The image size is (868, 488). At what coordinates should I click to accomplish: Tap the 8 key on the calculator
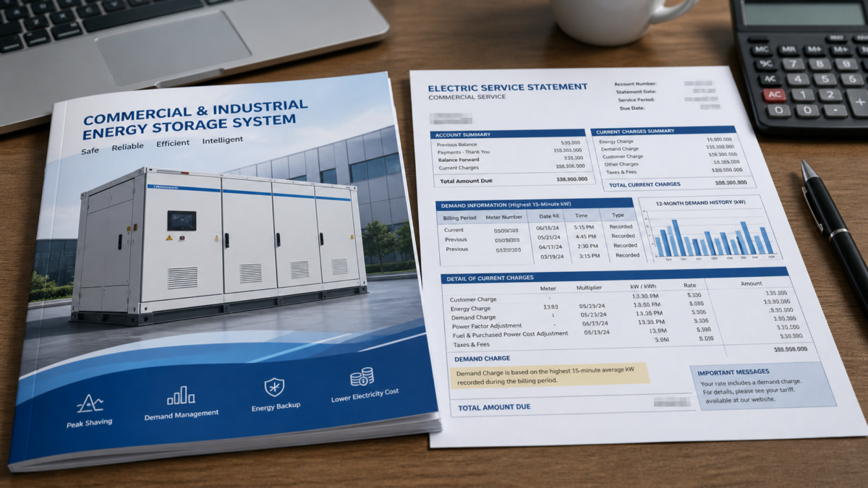click(820, 64)
